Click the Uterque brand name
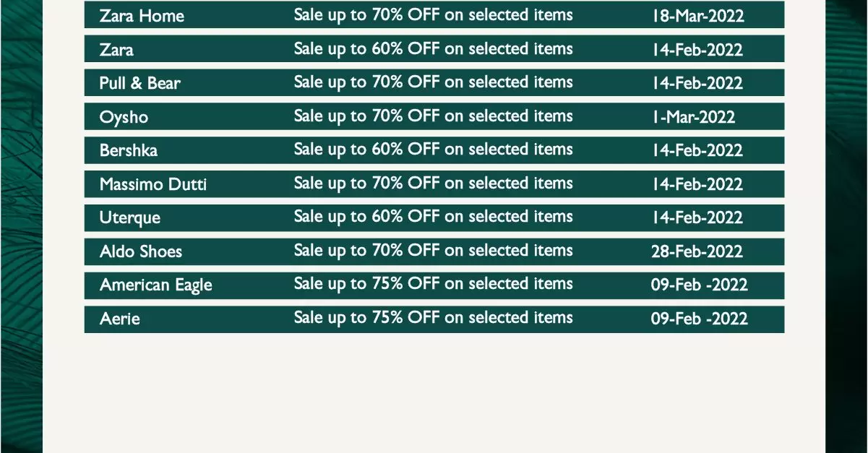The width and height of the screenshot is (868, 453). coord(130,217)
